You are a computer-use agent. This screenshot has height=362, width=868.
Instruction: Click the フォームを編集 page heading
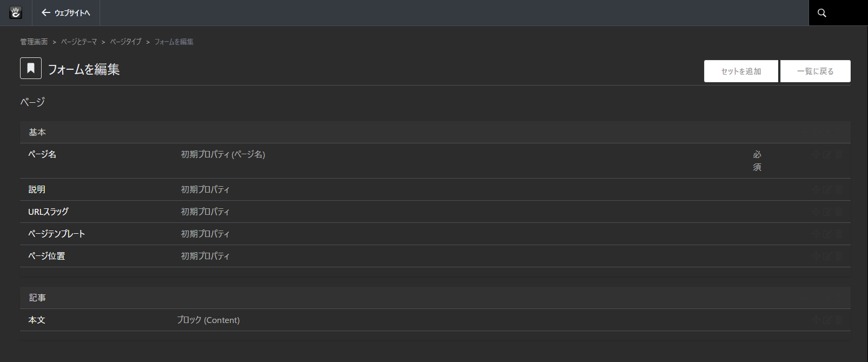pos(84,69)
